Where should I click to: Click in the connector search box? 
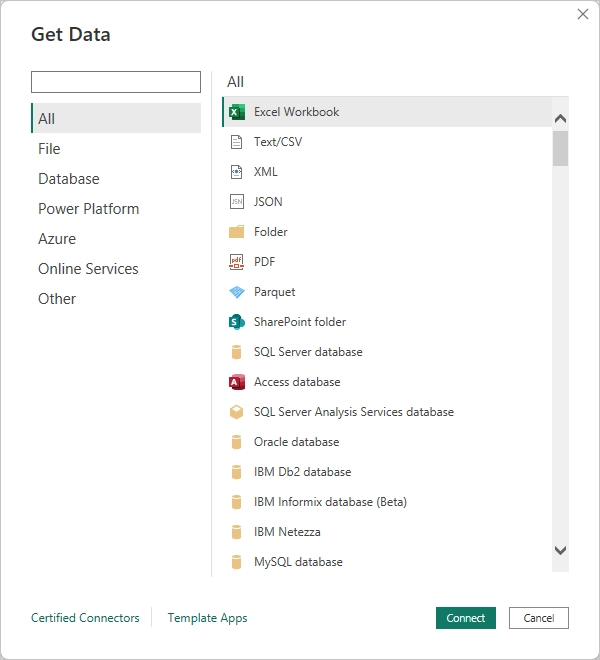[116, 82]
